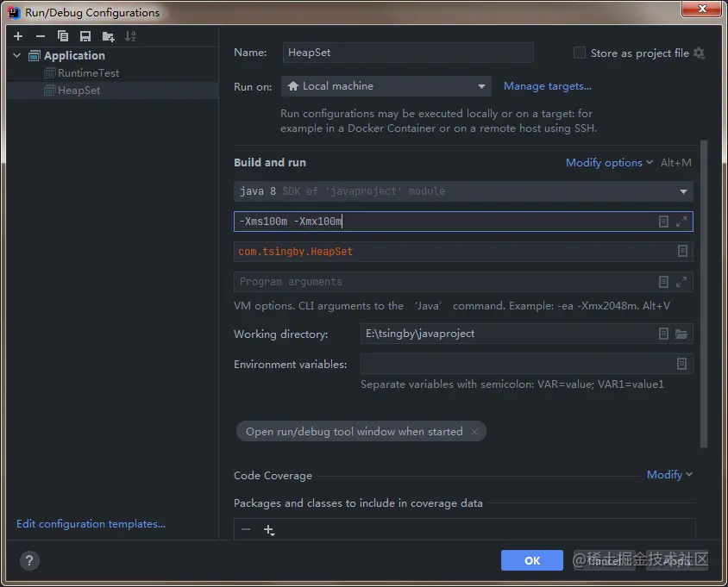Open the Run on Local machine dropdown

point(386,86)
